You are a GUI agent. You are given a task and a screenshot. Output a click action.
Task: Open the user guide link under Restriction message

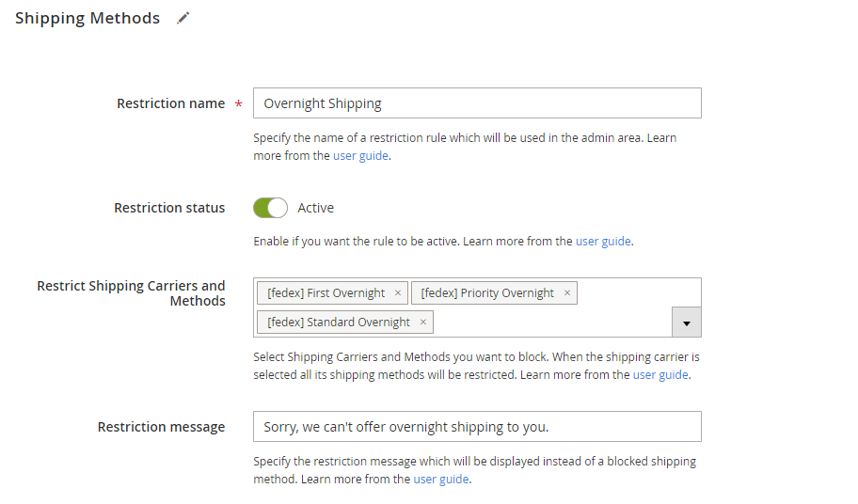(441, 479)
